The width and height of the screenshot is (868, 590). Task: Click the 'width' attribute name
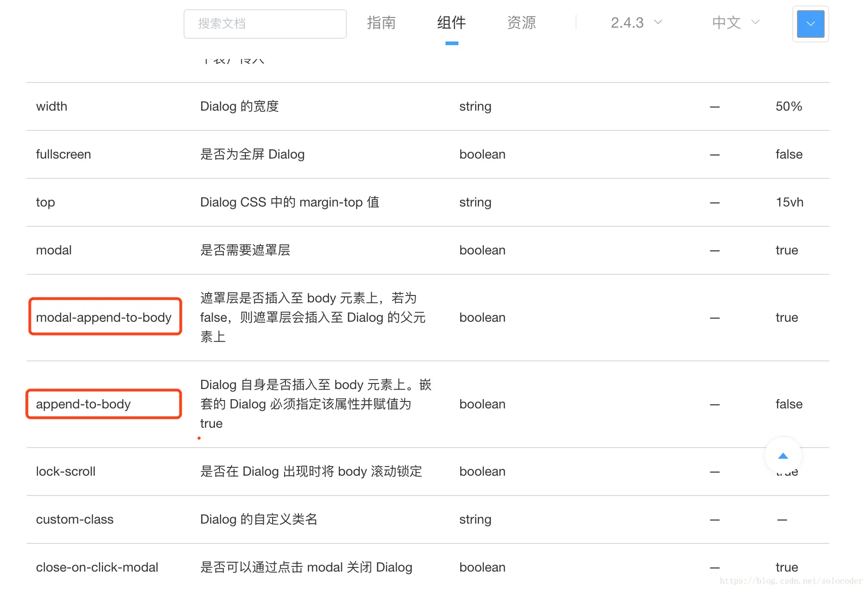point(52,106)
